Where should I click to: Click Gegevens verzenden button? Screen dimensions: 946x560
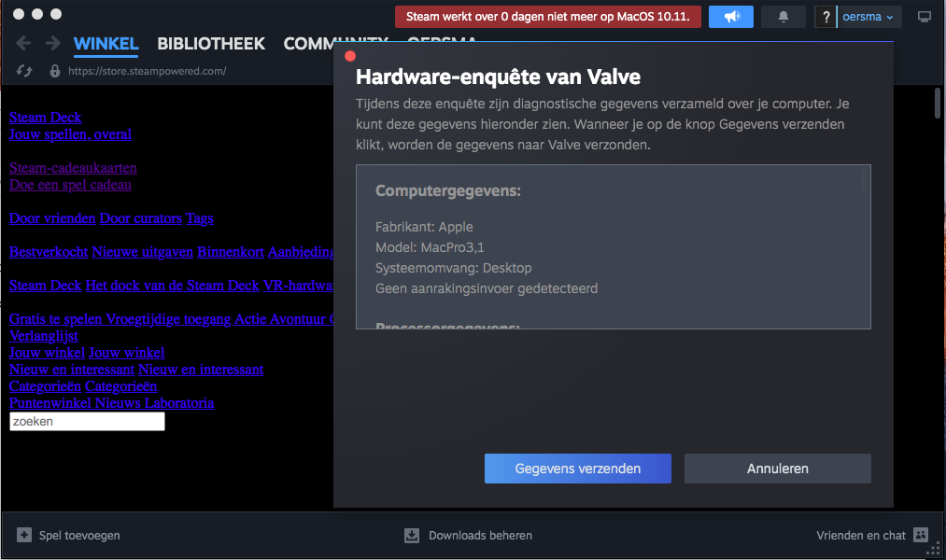577,469
